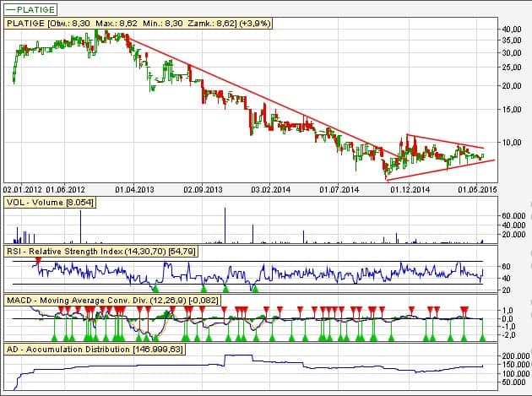The width and height of the screenshot is (532, 396).
Task: Select the last green triangle in RSI panel
Action: pos(255,289)
